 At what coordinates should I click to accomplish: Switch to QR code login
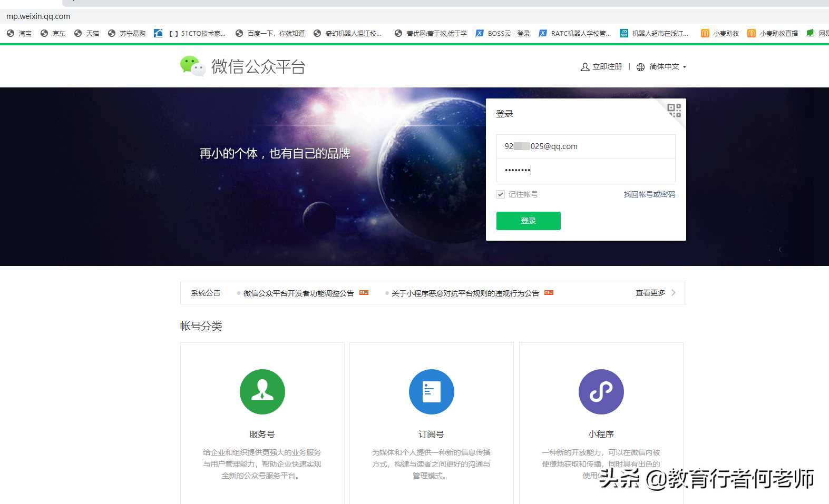[674, 110]
